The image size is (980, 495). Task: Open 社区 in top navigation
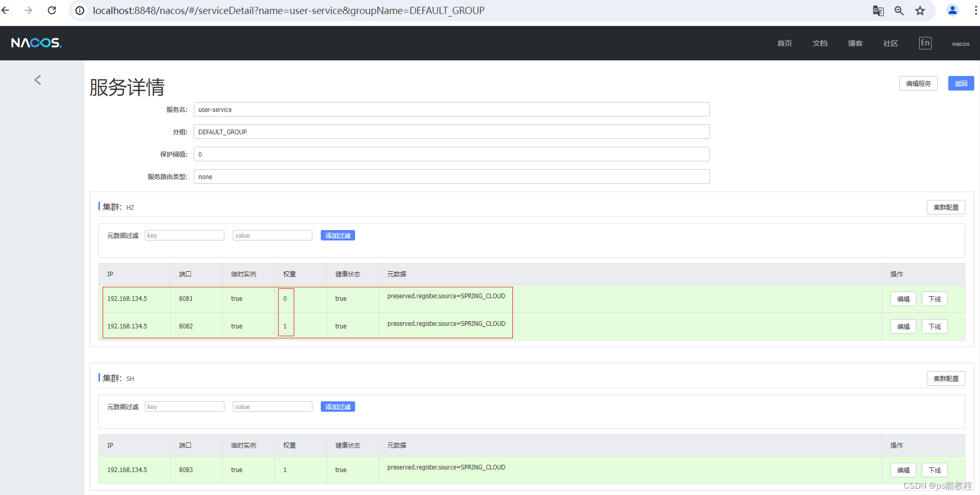[890, 43]
